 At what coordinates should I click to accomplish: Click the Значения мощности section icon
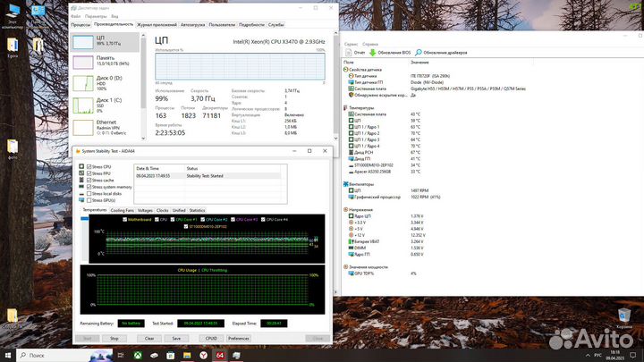(x=345, y=266)
